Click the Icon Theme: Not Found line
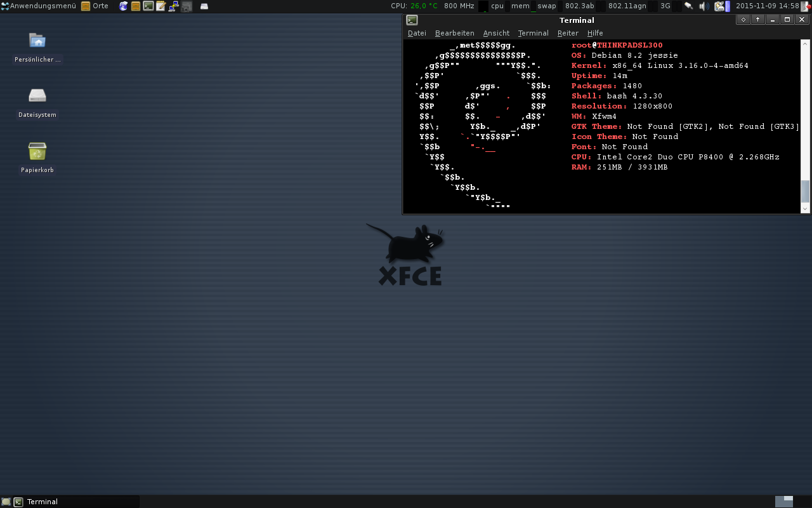Viewport: 812px width, 508px height. click(x=624, y=137)
